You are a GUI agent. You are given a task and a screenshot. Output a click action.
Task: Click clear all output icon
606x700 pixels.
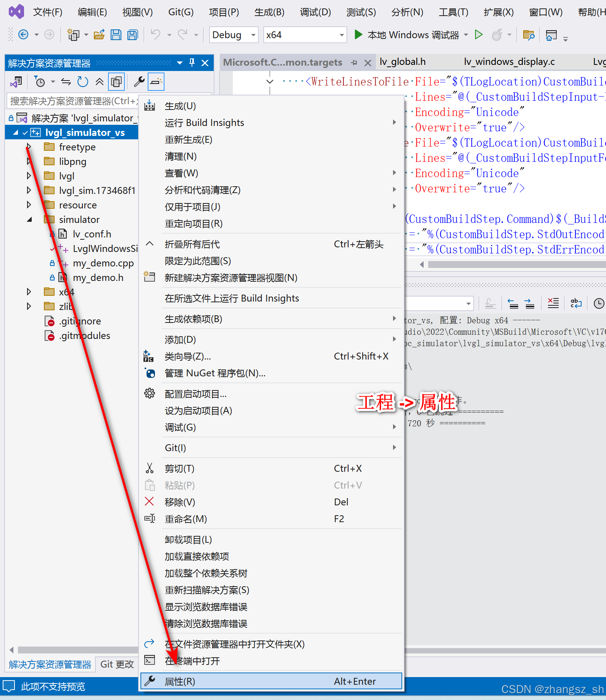[553, 303]
